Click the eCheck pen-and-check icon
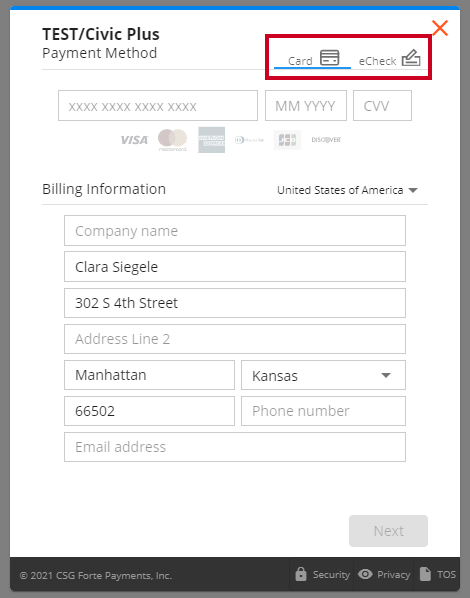470x598 pixels. pyautogui.click(x=411, y=58)
